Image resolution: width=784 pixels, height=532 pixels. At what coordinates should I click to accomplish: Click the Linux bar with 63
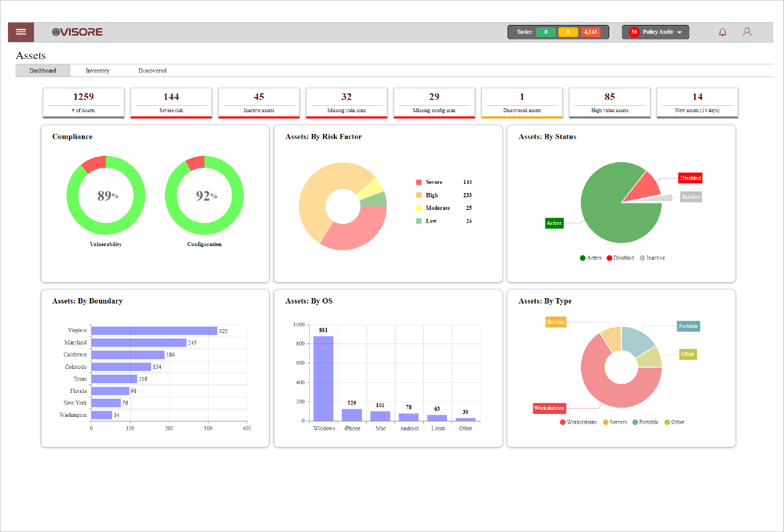(x=437, y=418)
